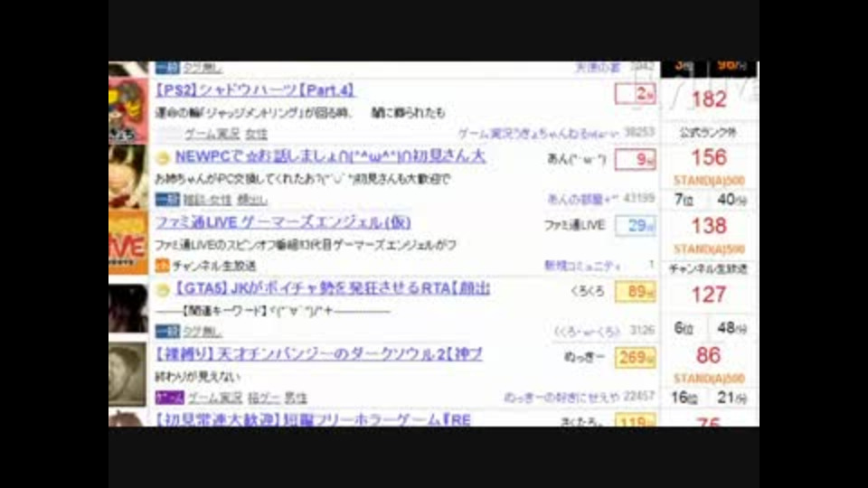868x488 pixels.
Task: Open ぬっきーの好きにせえや community link
Action: [561, 398]
